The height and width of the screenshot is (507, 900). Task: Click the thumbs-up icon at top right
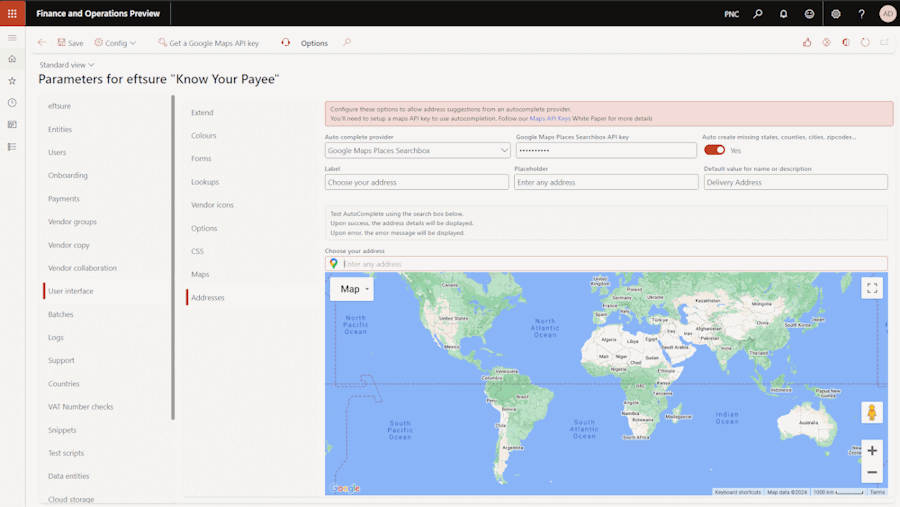click(x=807, y=42)
